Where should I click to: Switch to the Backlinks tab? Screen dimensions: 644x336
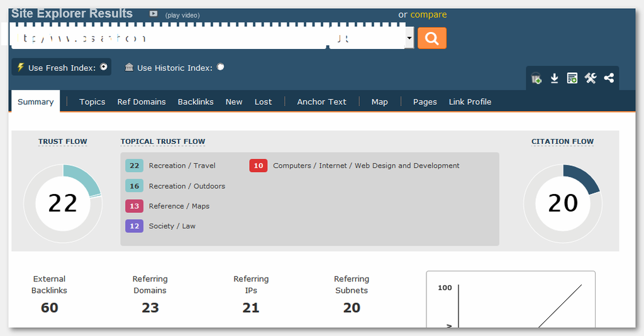[196, 102]
